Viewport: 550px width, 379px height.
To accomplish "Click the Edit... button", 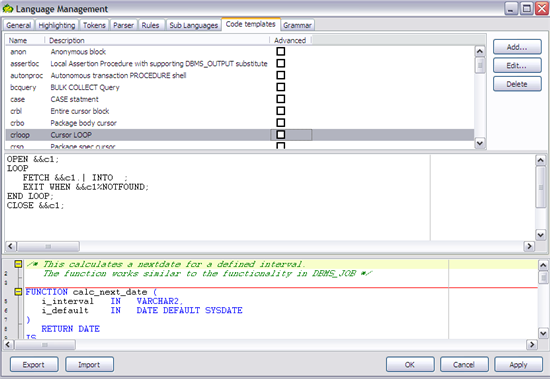I will coord(517,65).
